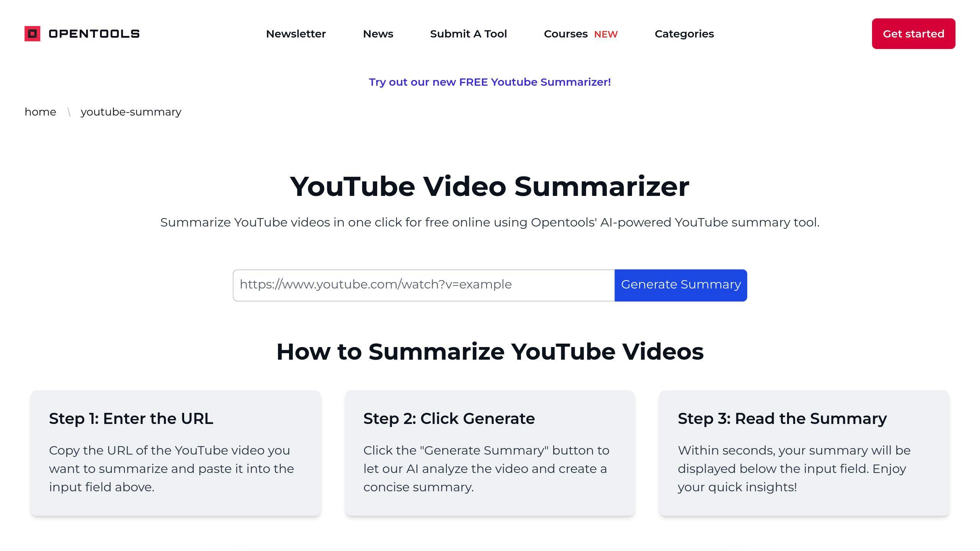
Task: Click the home breadcrumb link
Action: pyautogui.click(x=40, y=112)
